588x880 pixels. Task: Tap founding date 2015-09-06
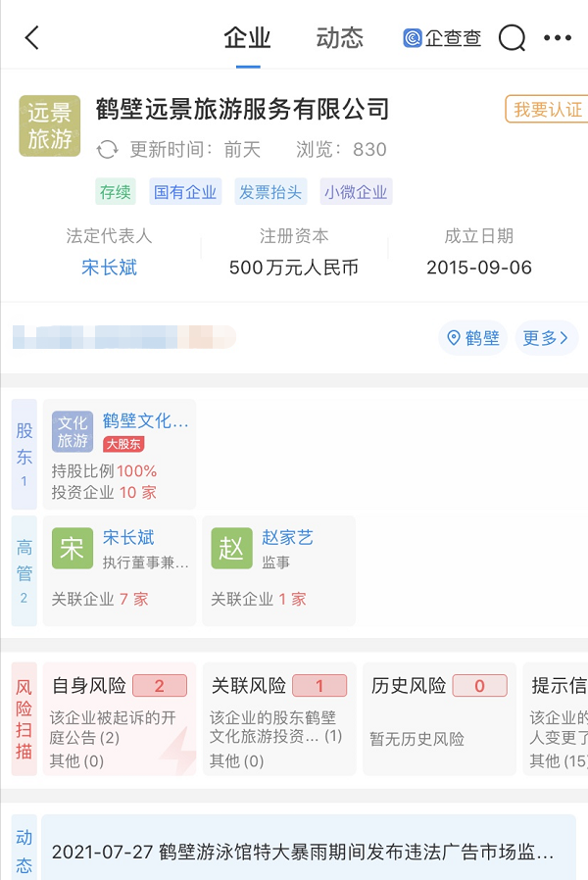(x=479, y=268)
